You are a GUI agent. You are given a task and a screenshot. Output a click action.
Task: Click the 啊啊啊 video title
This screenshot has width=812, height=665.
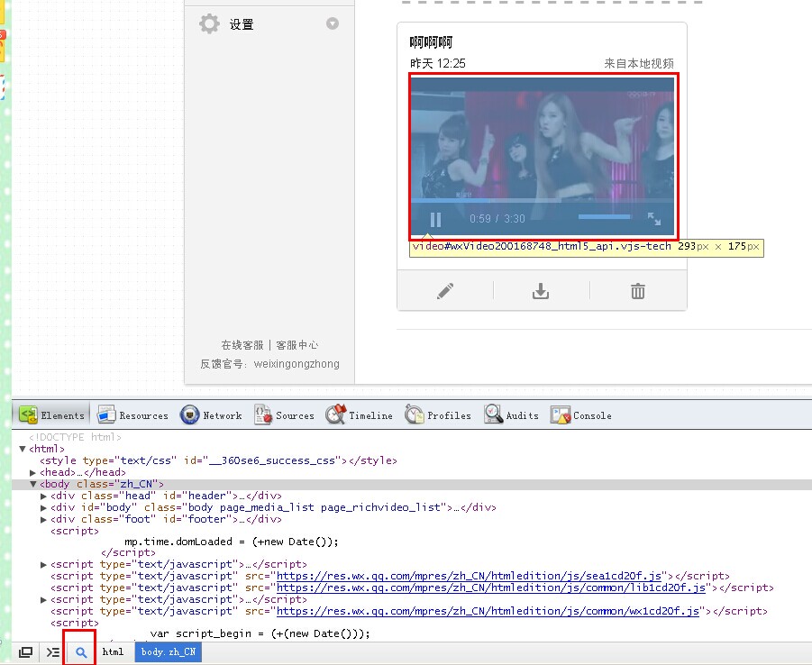(x=431, y=42)
